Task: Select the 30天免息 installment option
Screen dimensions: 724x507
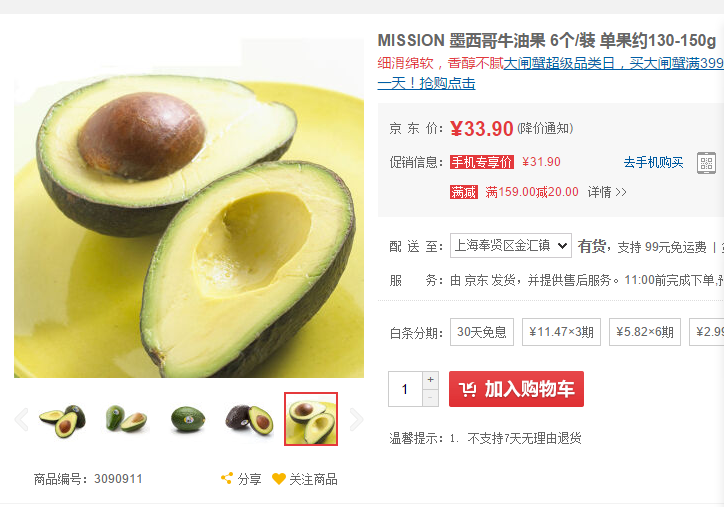Action: [x=482, y=332]
